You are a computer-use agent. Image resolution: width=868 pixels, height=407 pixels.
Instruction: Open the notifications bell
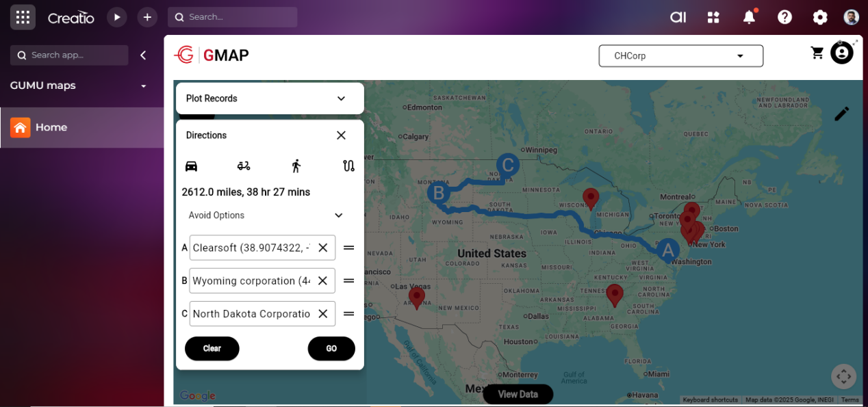point(750,17)
